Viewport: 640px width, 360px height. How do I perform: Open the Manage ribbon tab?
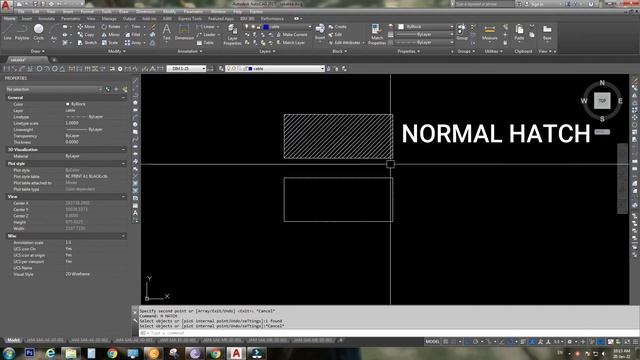tap(109, 18)
